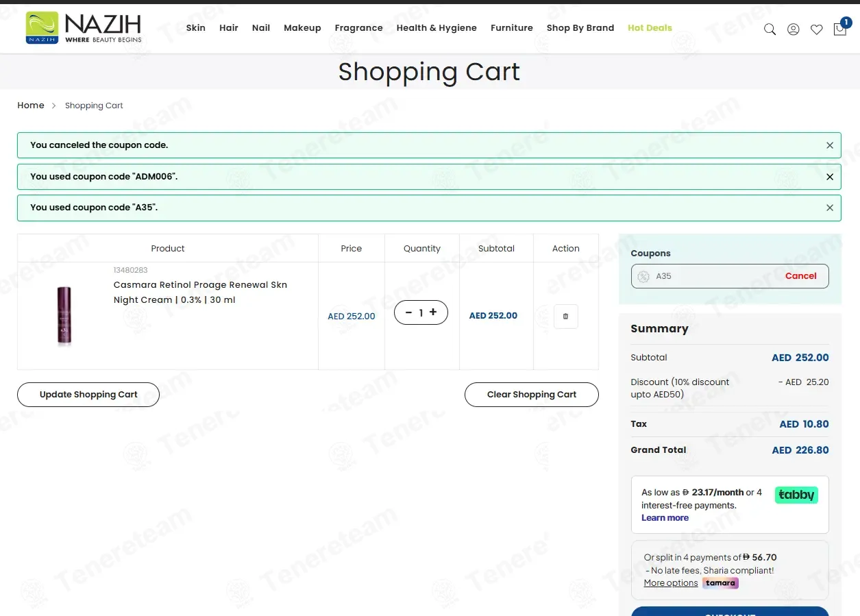The height and width of the screenshot is (616, 860).
Task: Click the Tax AED 10.80 value
Action: pyautogui.click(x=804, y=424)
